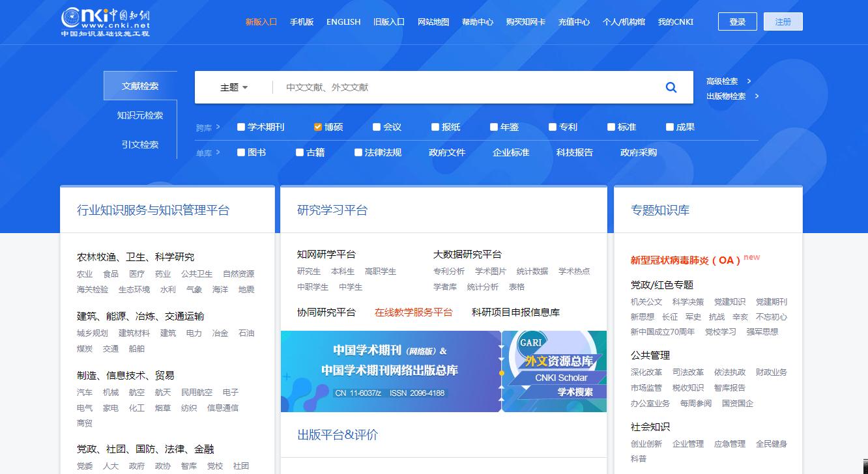Image resolution: width=868 pixels, height=474 pixels.
Task: Switch to the ENGLISH version
Action: tap(343, 21)
